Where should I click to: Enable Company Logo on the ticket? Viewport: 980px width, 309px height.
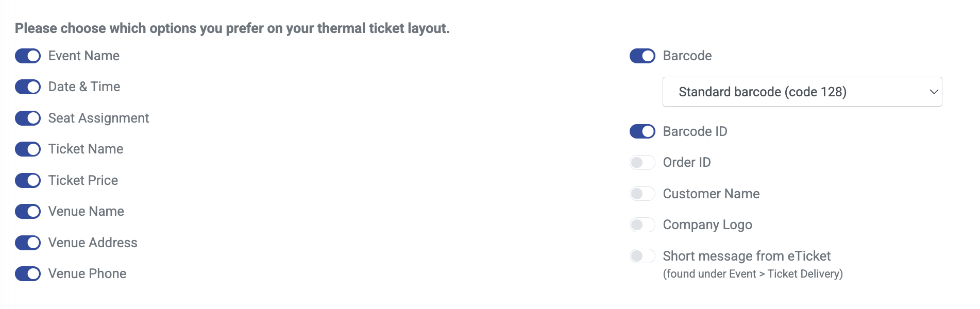coord(642,225)
